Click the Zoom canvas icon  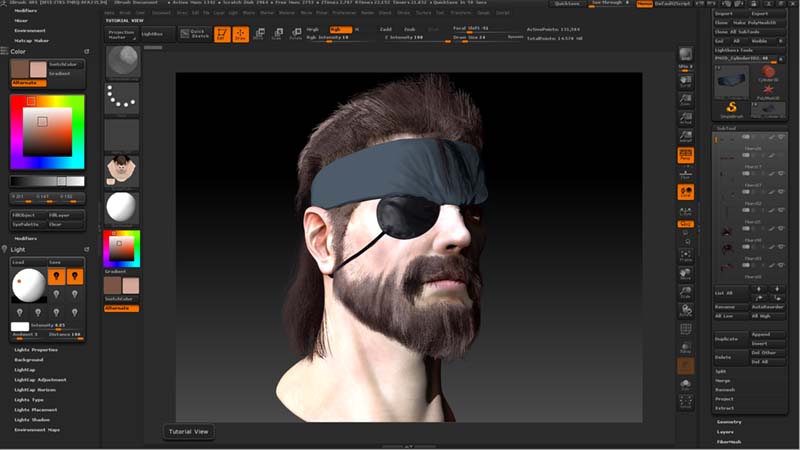685,100
